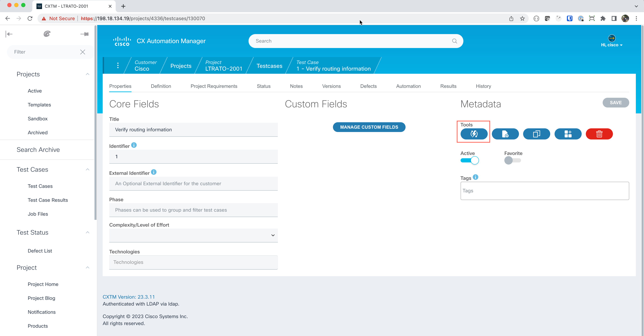Open the theme palette icon in sidebar
This screenshot has width=644, height=336.
point(47,34)
